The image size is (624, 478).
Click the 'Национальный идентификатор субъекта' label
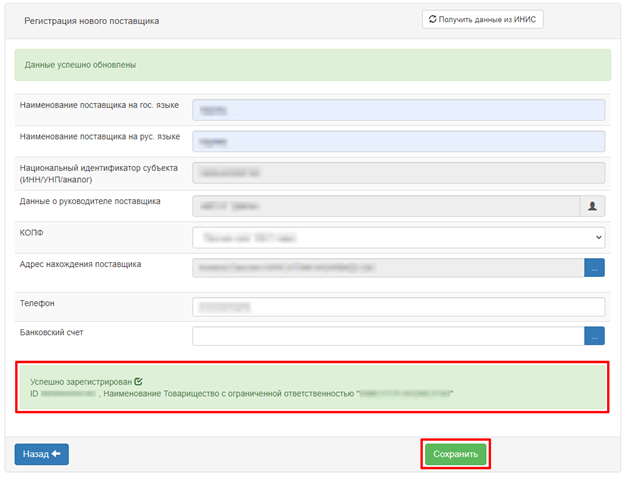[99, 168]
